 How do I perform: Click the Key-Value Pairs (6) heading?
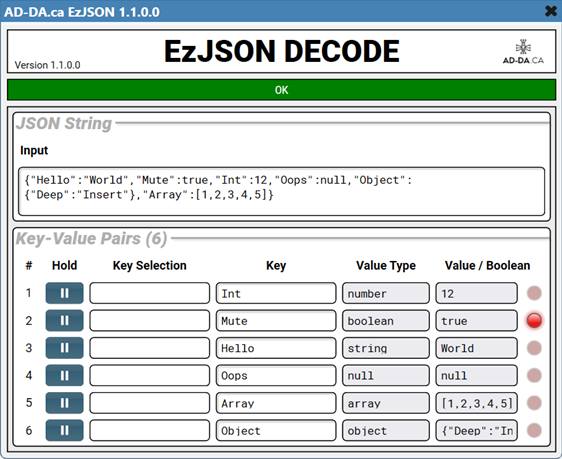(91, 239)
